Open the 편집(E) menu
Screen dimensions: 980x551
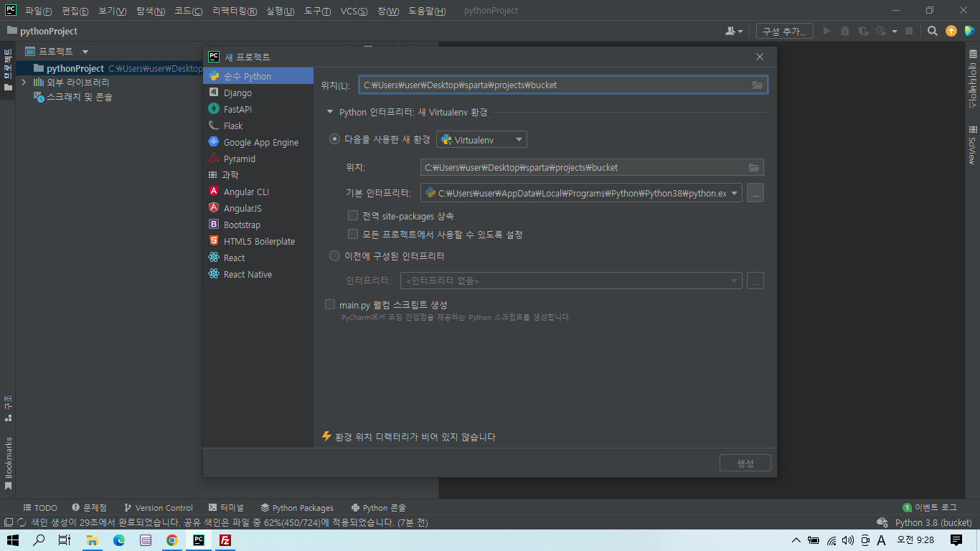(75, 11)
